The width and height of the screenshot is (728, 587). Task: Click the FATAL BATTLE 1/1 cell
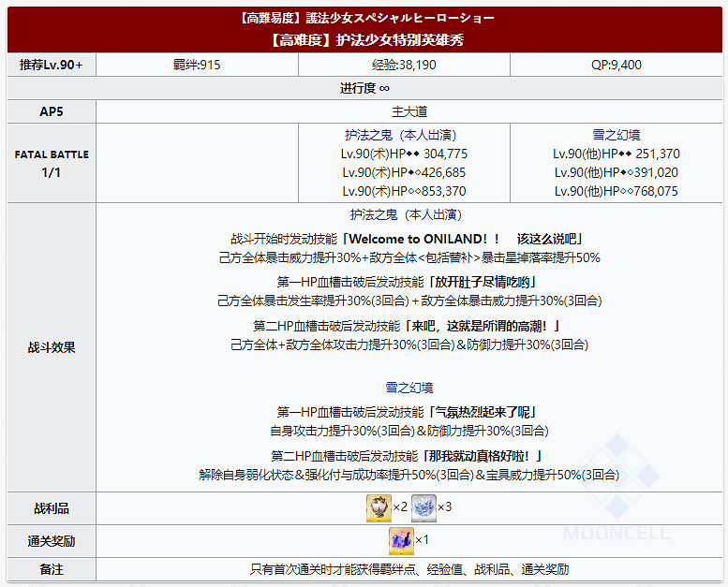(52, 163)
